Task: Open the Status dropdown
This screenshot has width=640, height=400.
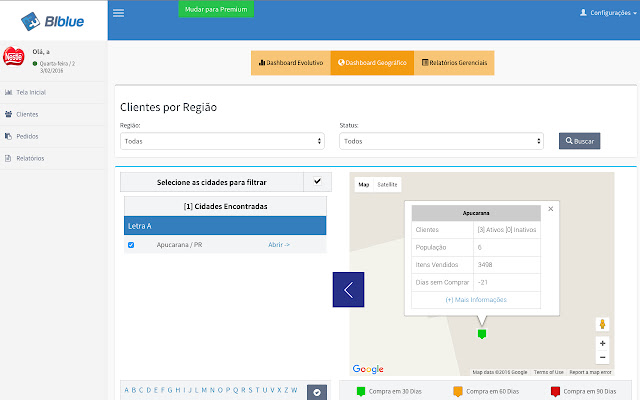Action: [x=441, y=141]
